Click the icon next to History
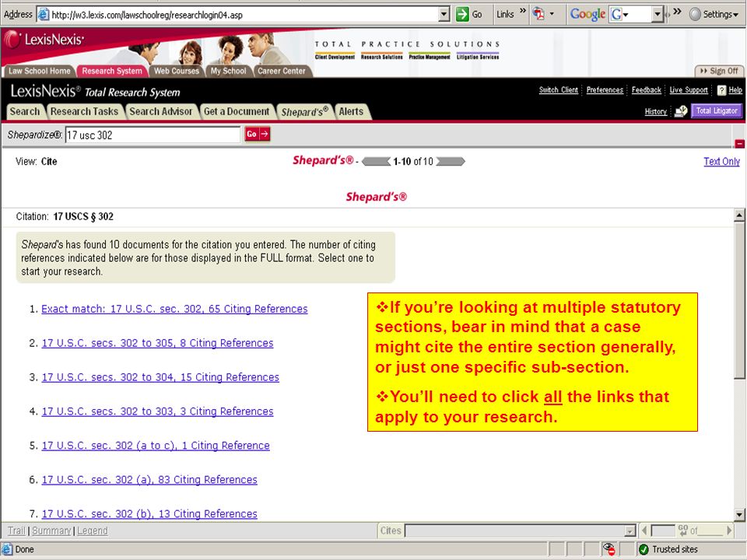 pyautogui.click(x=682, y=111)
